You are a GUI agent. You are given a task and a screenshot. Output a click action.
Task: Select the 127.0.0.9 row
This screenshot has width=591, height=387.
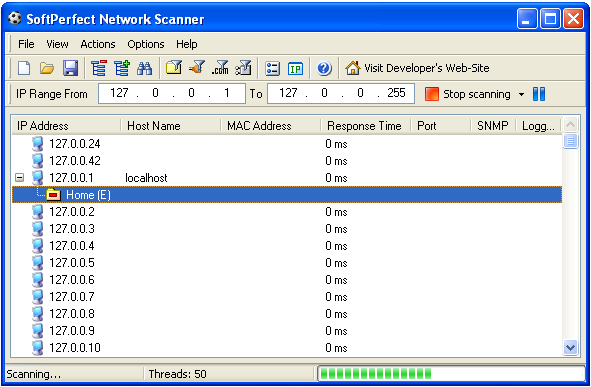click(287, 330)
